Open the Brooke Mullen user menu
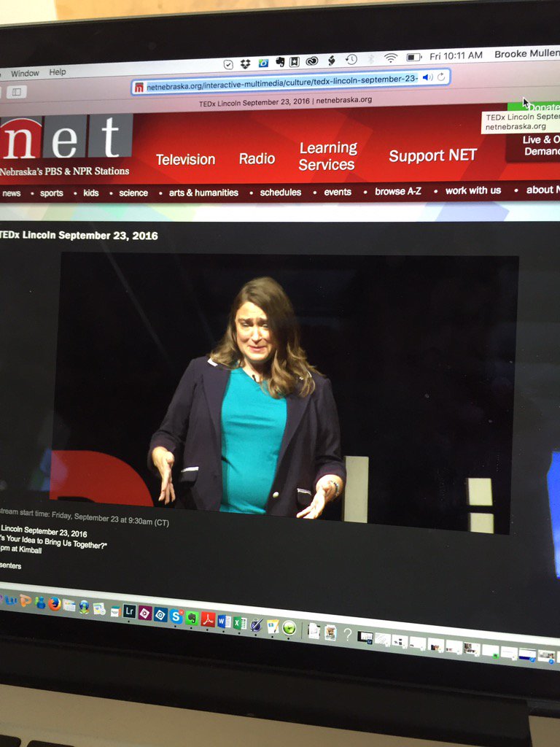 point(527,54)
